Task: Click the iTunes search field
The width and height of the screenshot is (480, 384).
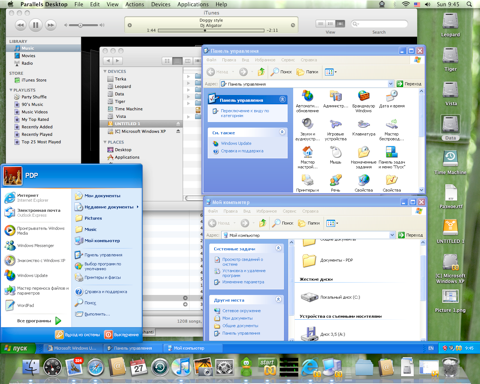Action: 379,24
